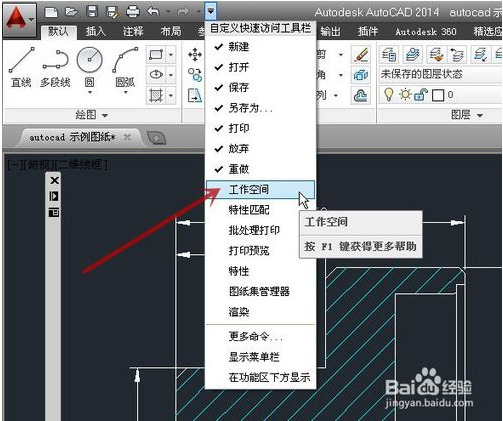Viewport: 503px width, 421px height.
Task: Switch to the 输出 ribbon tab
Action: pos(331,32)
